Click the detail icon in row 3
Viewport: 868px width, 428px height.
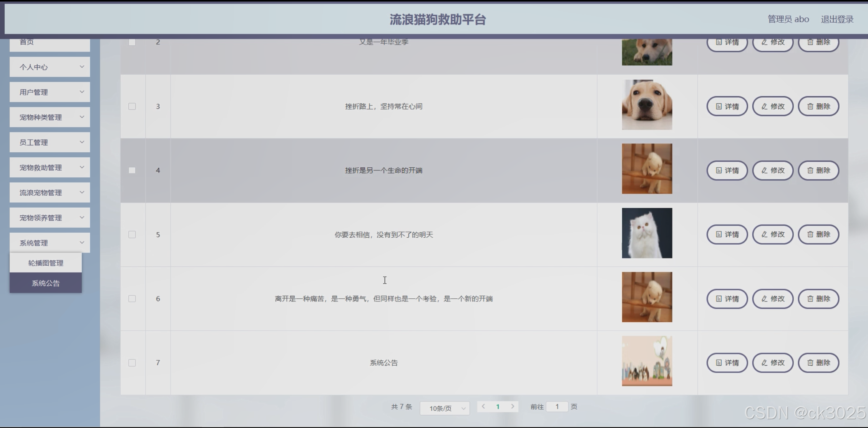719,107
